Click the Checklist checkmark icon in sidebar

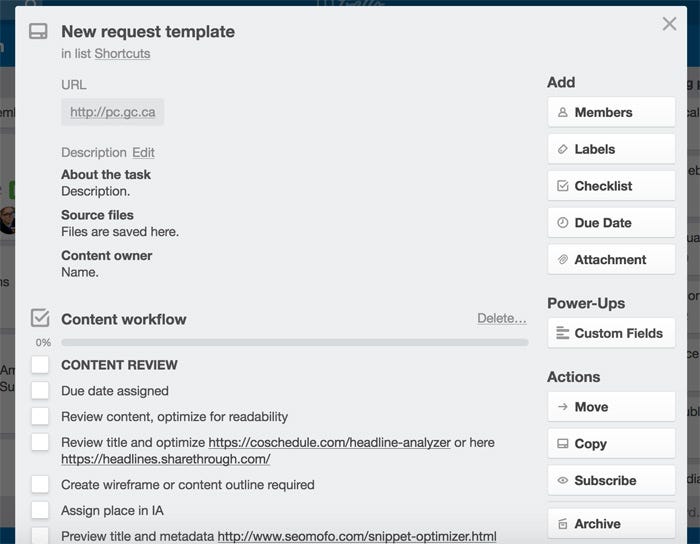[x=563, y=186]
